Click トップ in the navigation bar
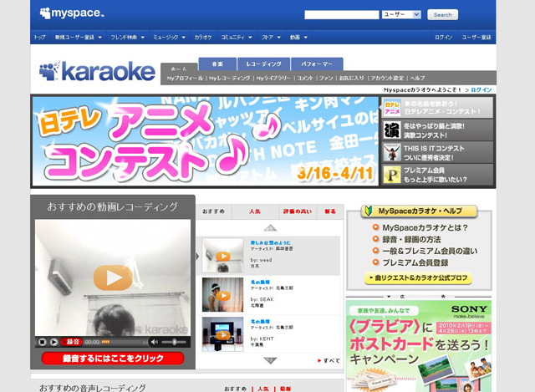Image resolution: width=535 pixels, height=392 pixels. click(x=40, y=37)
